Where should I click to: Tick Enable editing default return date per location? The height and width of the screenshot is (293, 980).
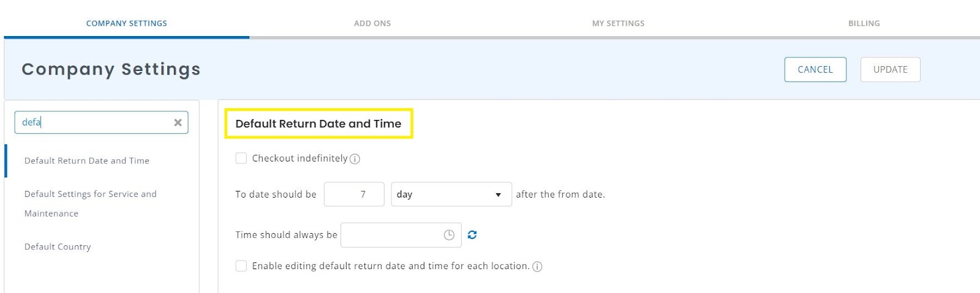[x=241, y=266]
